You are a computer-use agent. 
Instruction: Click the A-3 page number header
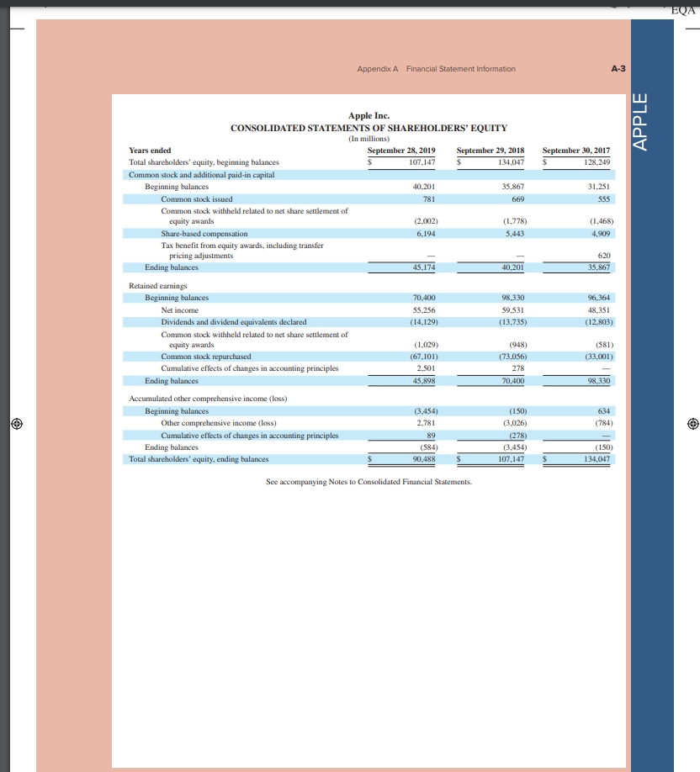[620, 69]
